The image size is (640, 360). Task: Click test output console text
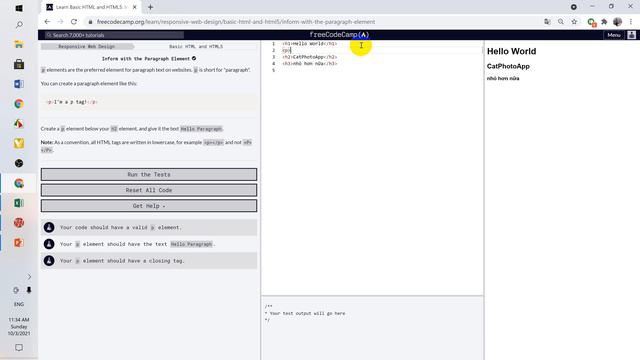[x=305, y=313]
